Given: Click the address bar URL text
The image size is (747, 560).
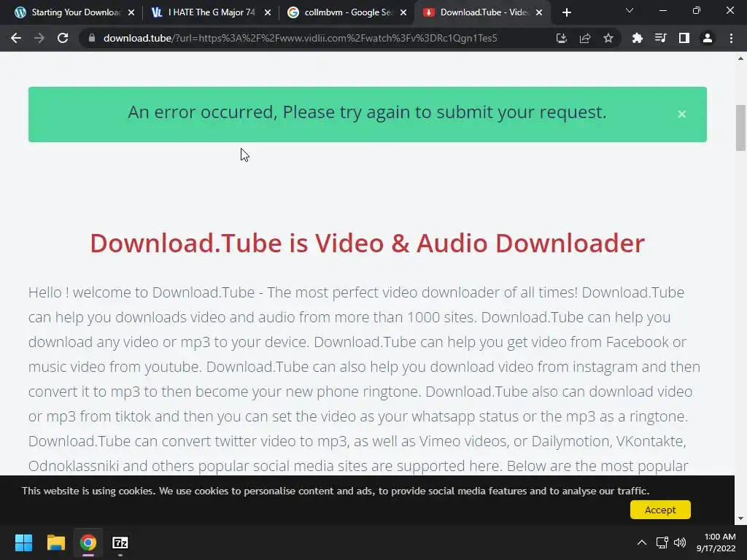Looking at the screenshot, I should pos(300,38).
